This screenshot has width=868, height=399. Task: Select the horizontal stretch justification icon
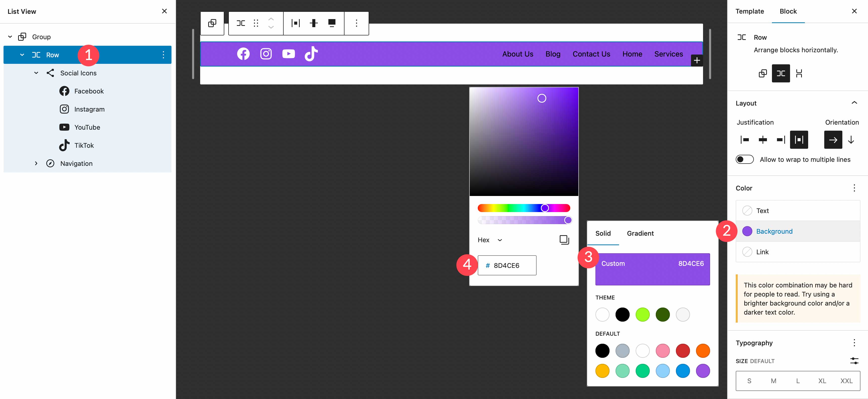tap(799, 139)
